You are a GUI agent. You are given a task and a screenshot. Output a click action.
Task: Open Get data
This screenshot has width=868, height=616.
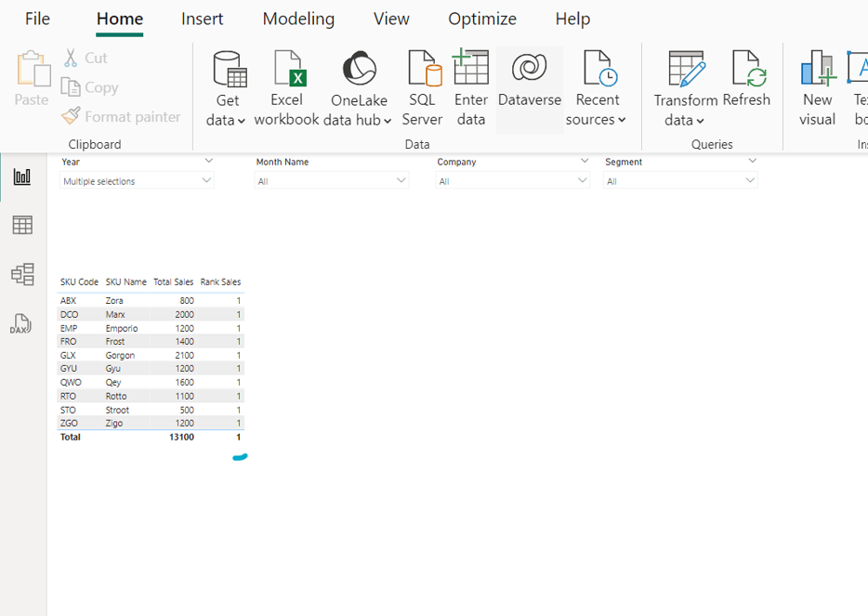coord(228,88)
